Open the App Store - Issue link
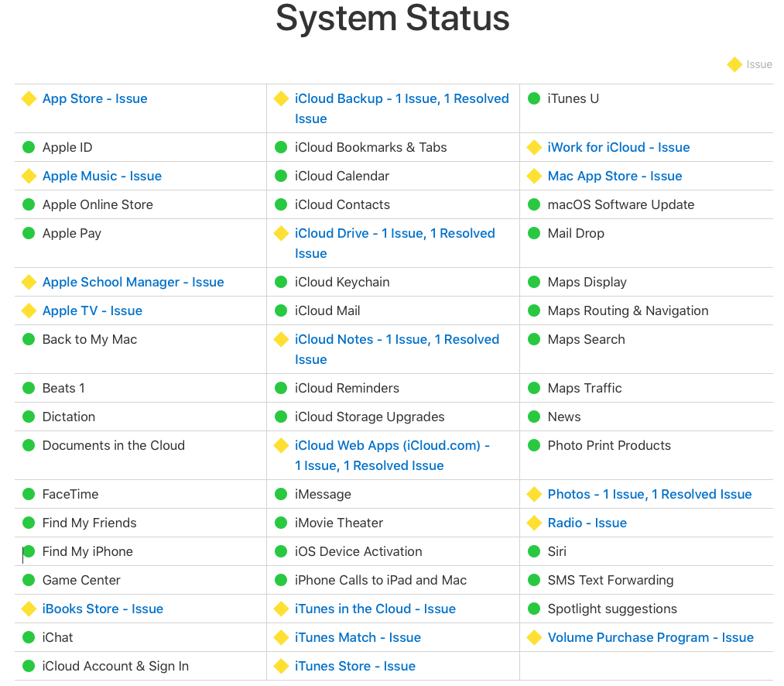 click(x=95, y=98)
